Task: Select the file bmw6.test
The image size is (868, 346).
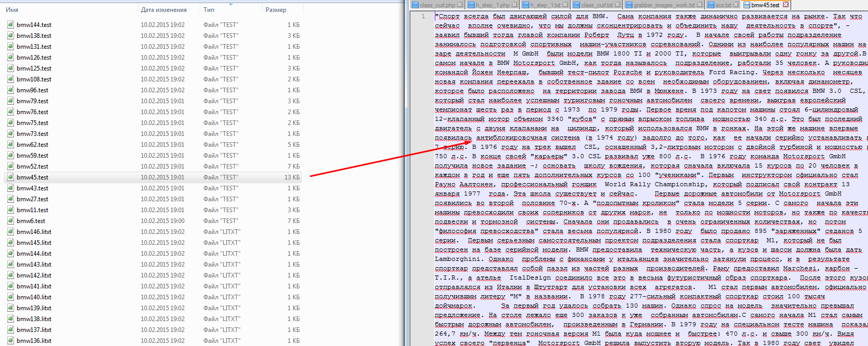Action: pos(31,220)
